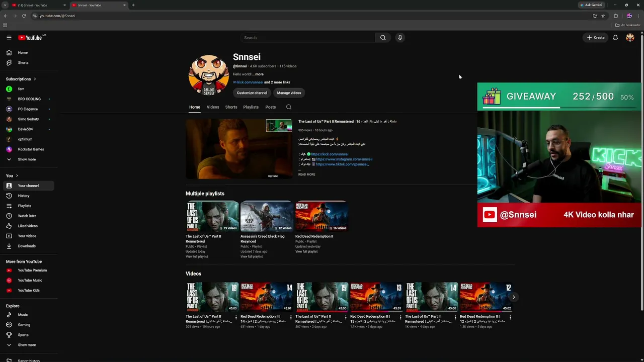This screenshot has width=644, height=362.
Task: Open the notifications bell
Action: coord(615,38)
